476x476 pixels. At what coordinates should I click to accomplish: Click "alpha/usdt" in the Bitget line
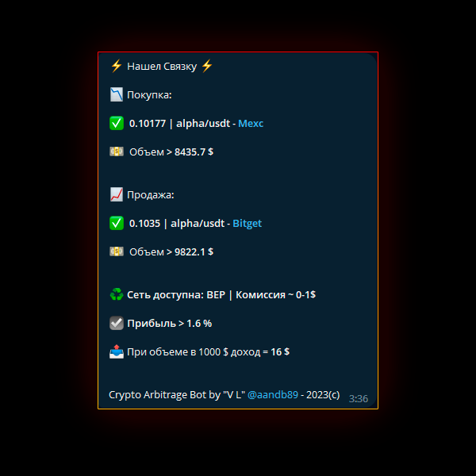point(198,224)
